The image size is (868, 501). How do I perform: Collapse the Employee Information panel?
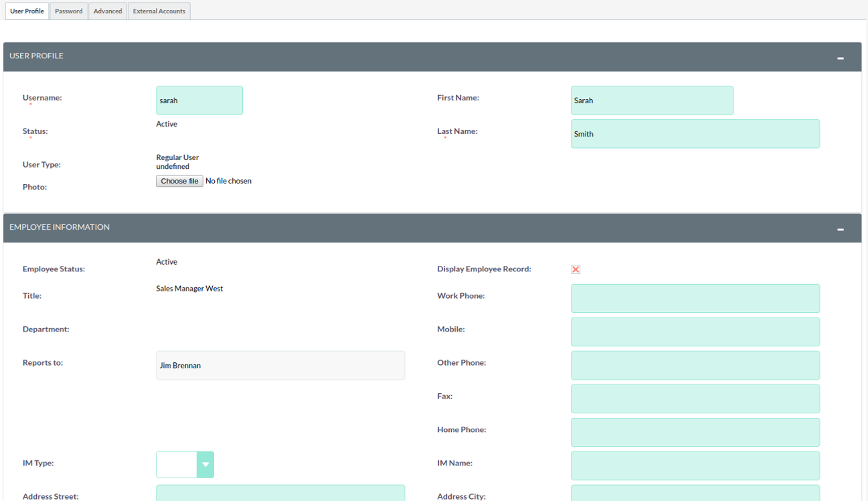pos(840,230)
